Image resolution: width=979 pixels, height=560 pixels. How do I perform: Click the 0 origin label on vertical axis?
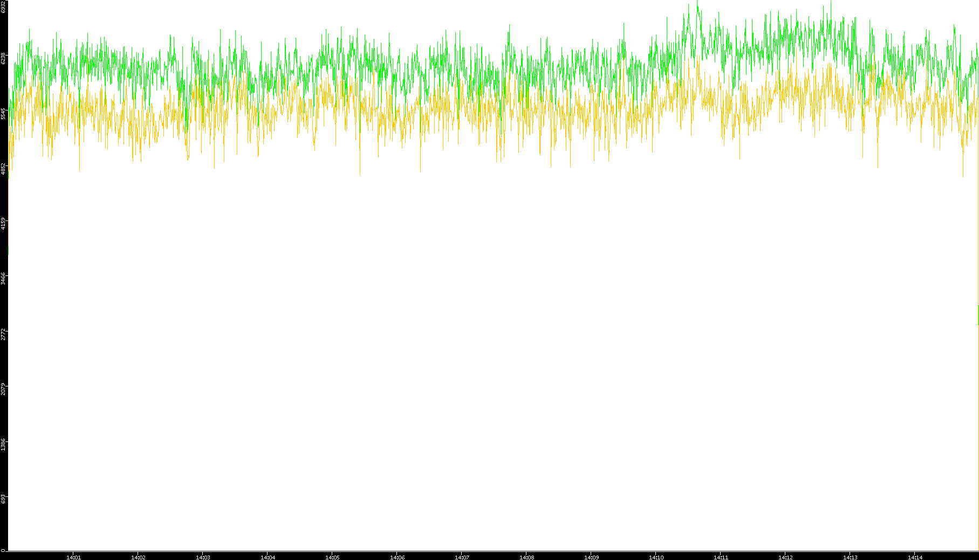tap(3, 550)
